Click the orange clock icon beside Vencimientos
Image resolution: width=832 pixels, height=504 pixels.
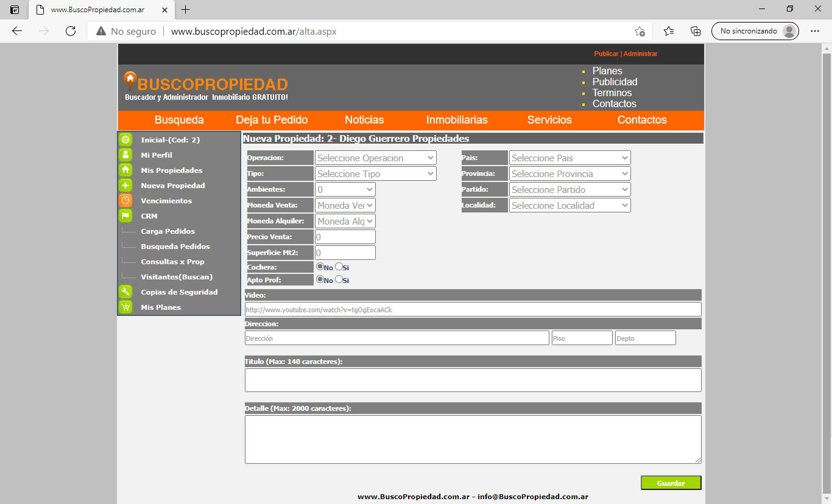pos(125,200)
